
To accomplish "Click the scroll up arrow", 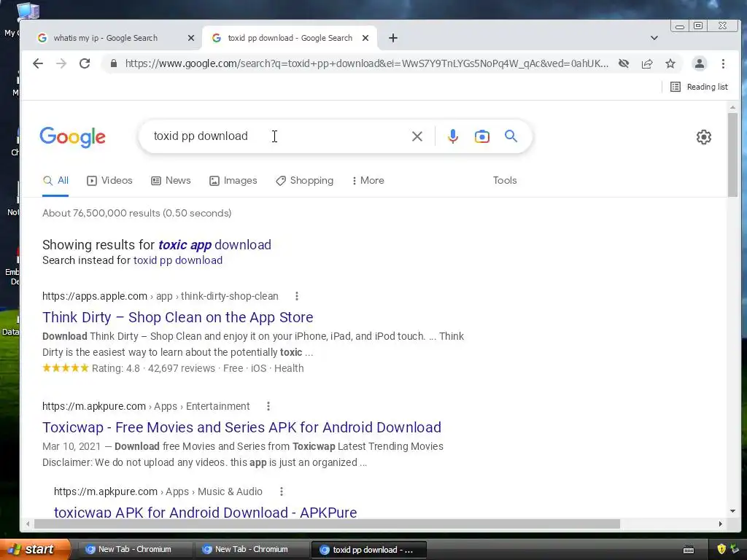I will tap(732, 107).
